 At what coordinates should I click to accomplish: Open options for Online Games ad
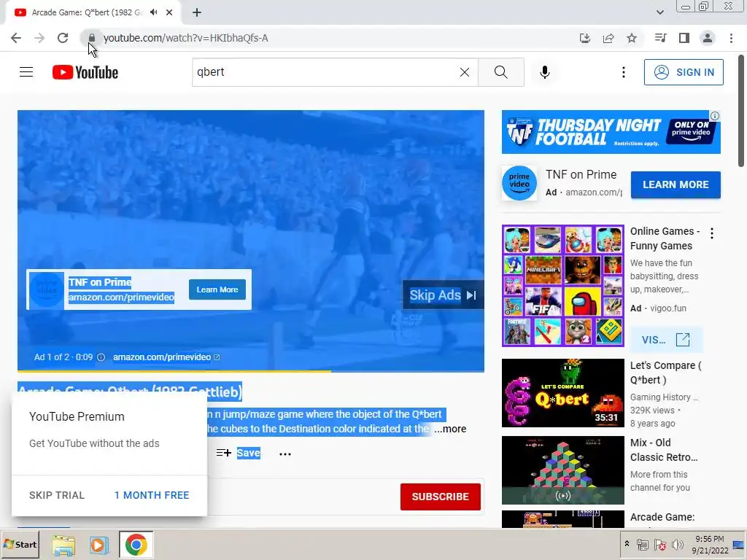coord(712,233)
